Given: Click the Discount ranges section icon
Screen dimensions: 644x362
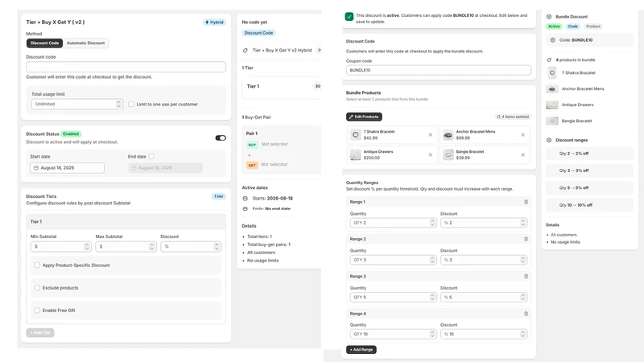Looking at the screenshot, I should 549,140.
